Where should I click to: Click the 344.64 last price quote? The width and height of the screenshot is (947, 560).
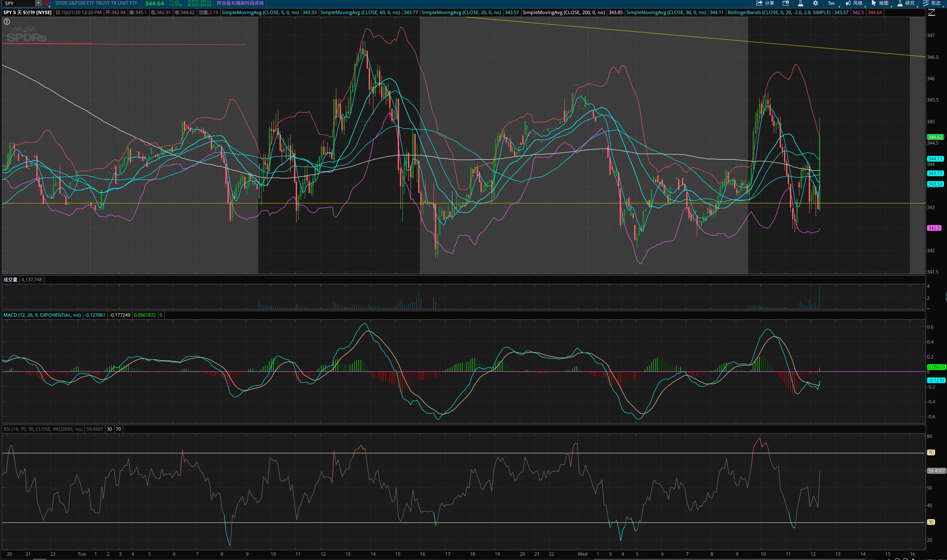pos(154,3)
